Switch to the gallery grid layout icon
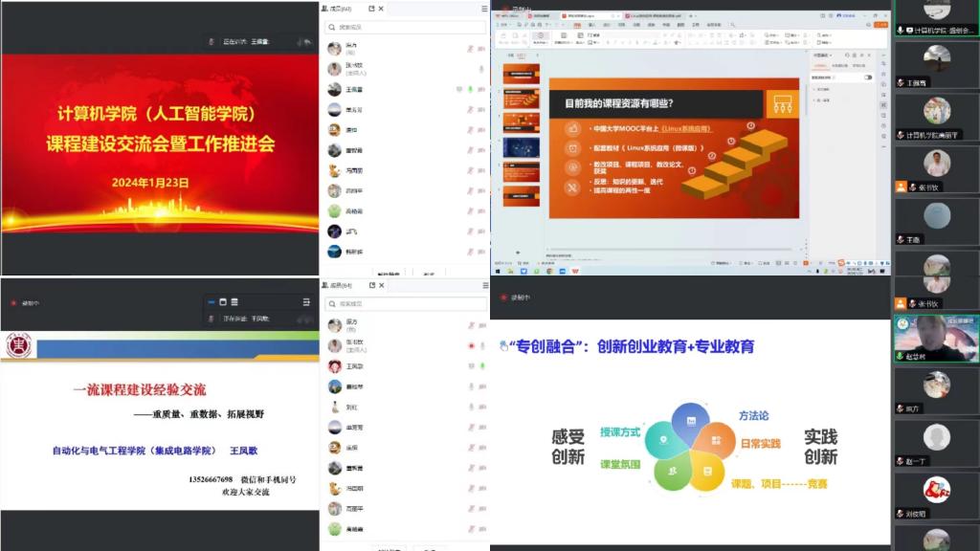Screen dimensions: 980x551 (234, 302)
